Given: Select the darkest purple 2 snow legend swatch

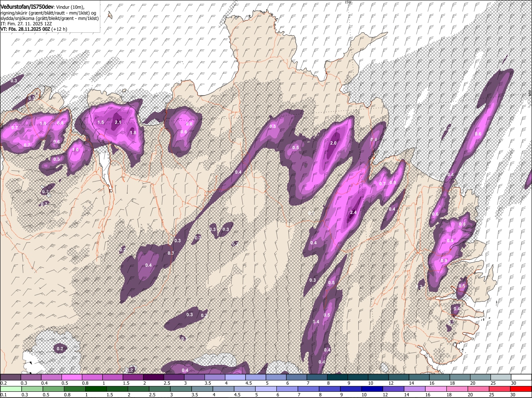Looking at the screenshot, I should pos(153,377).
